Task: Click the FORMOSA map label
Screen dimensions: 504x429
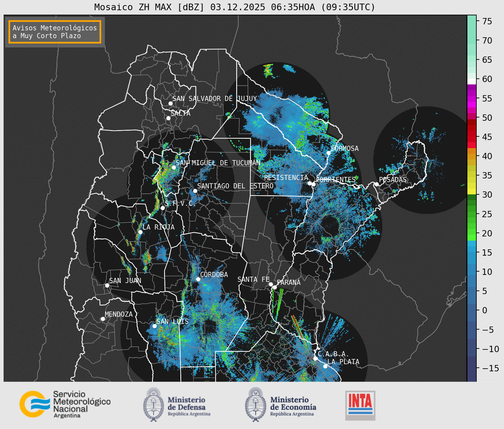Action: [x=345, y=148]
